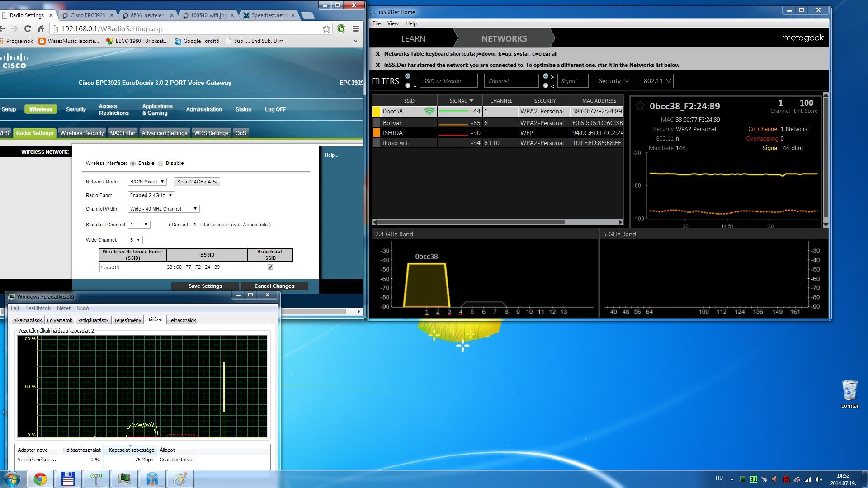The width and height of the screenshot is (868, 488).
Task: Dismiss the starred network notice with X
Action: (x=377, y=65)
